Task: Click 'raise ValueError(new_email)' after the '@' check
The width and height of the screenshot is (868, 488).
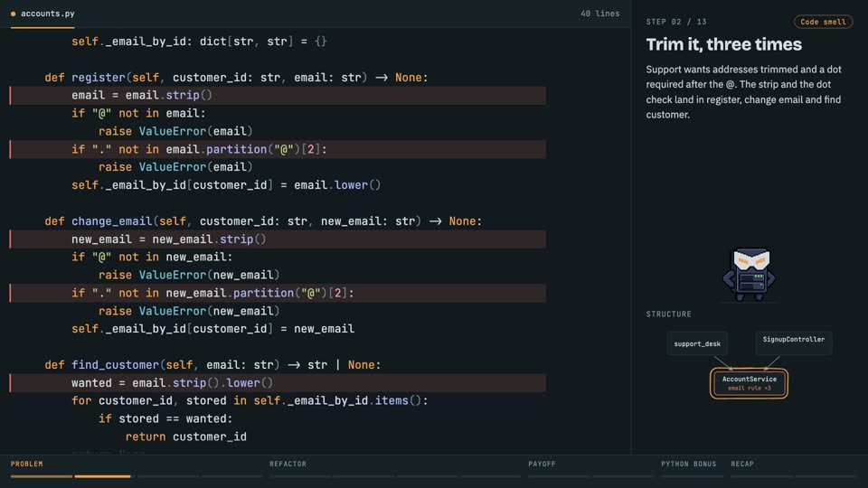Action: pyautogui.click(x=189, y=275)
